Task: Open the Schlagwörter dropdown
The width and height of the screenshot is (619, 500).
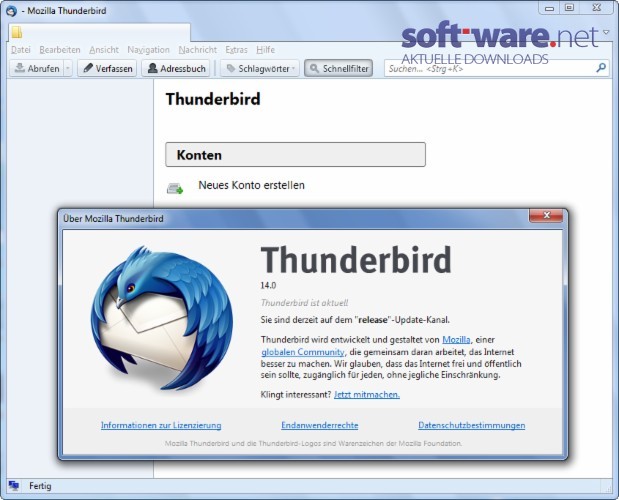Action: [x=260, y=68]
